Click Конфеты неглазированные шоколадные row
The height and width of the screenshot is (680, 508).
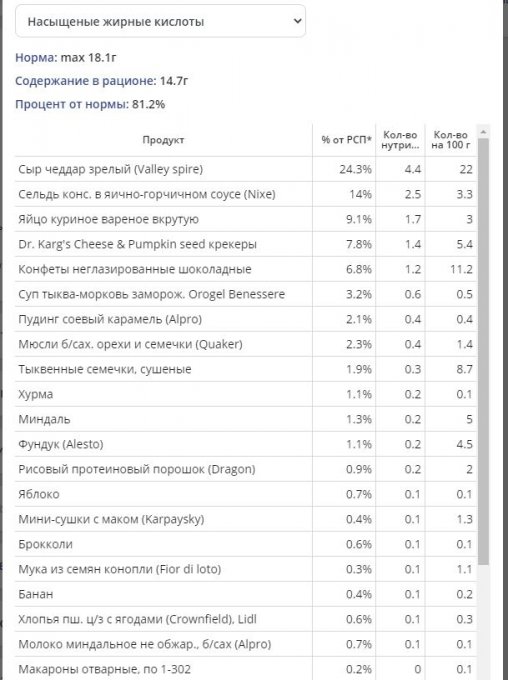[x=246, y=269]
